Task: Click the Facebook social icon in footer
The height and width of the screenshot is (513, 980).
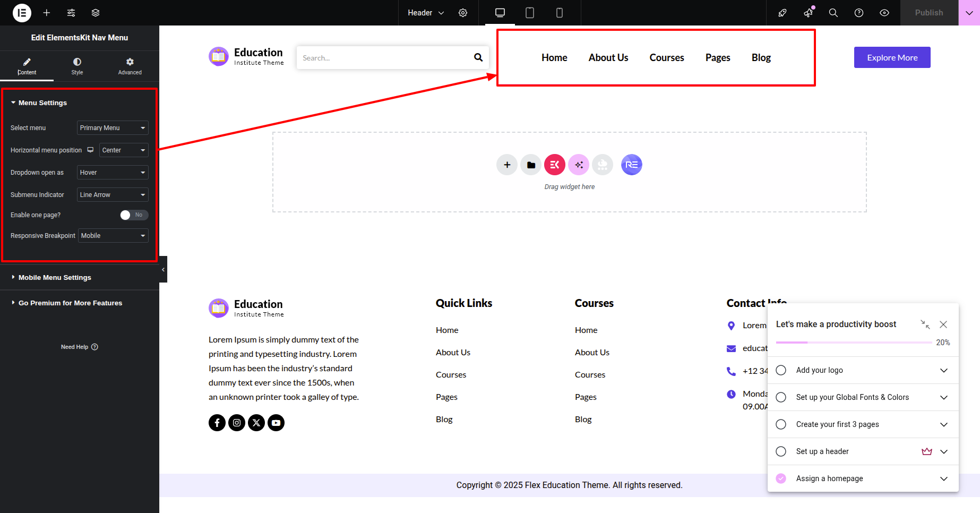Action: point(217,423)
